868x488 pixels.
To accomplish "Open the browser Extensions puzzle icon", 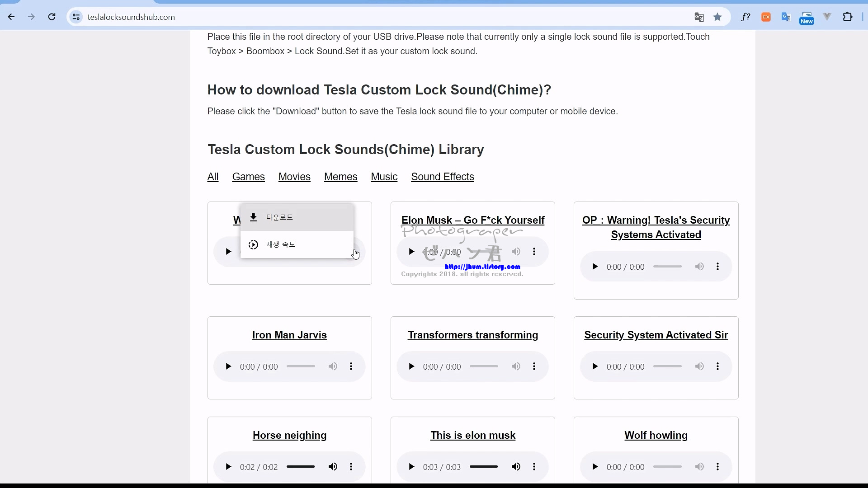I will [848, 17].
